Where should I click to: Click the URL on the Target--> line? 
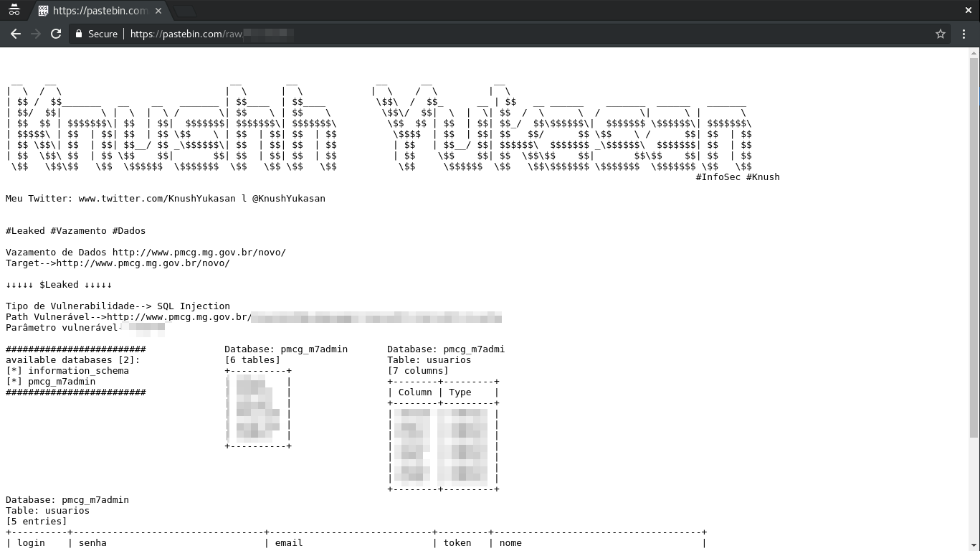[x=143, y=263]
